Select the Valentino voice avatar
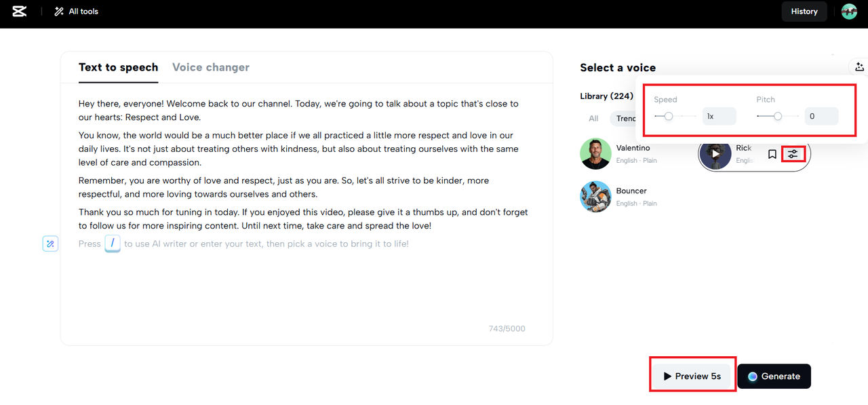 pos(595,154)
